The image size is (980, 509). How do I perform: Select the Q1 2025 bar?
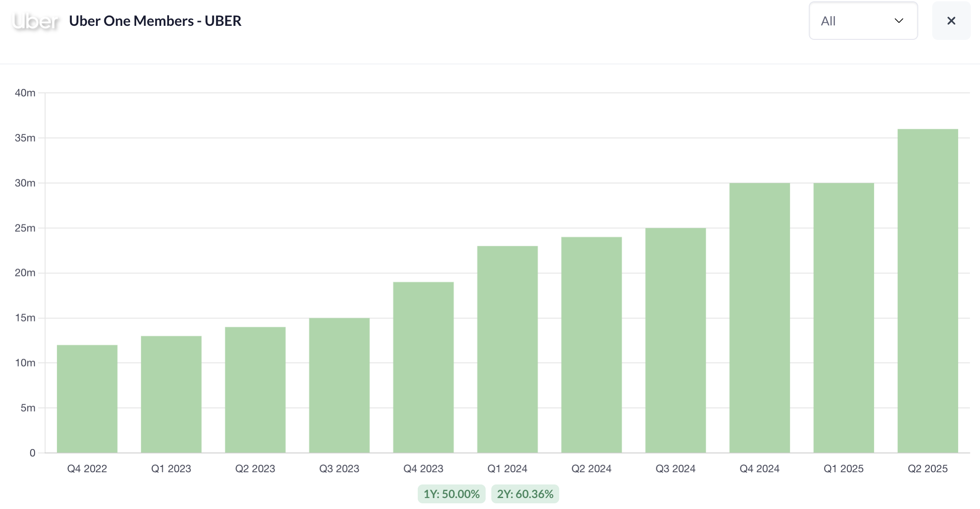pyautogui.click(x=844, y=318)
